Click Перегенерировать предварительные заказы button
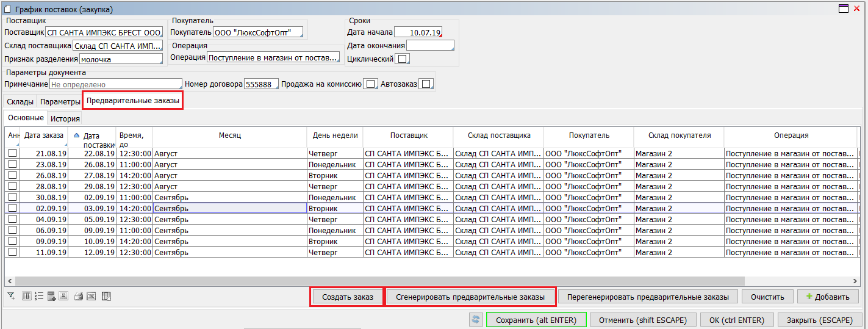Screen dimensions: 868x329 (647, 297)
